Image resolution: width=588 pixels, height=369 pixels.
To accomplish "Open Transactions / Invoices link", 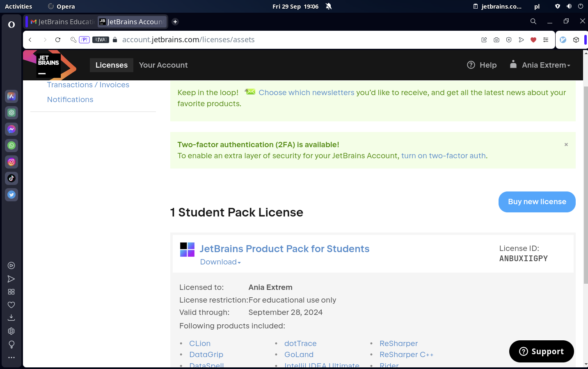I will pos(88,85).
